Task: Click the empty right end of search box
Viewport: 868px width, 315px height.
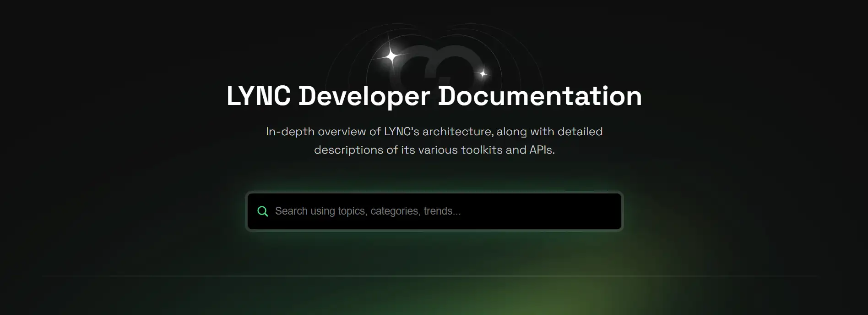Action: click(572, 211)
